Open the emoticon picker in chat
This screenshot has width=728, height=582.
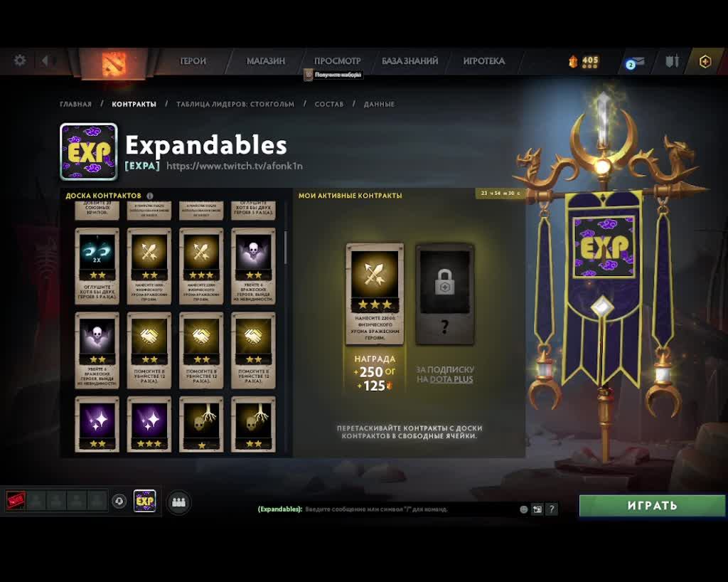point(524,509)
